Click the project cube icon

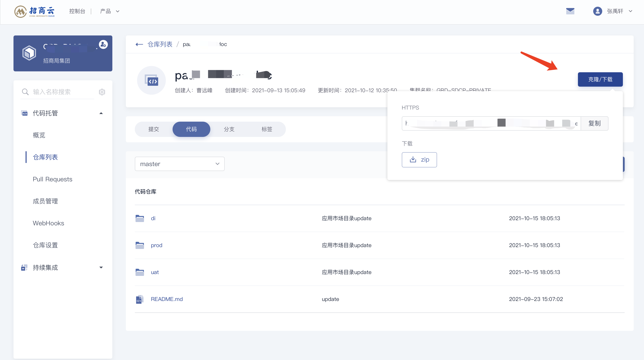[x=29, y=53]
